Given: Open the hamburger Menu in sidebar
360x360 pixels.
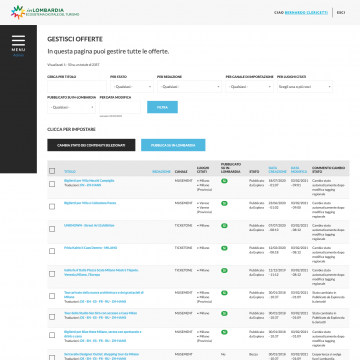Looking at the screenshot, I should click(x=18, y=43).
